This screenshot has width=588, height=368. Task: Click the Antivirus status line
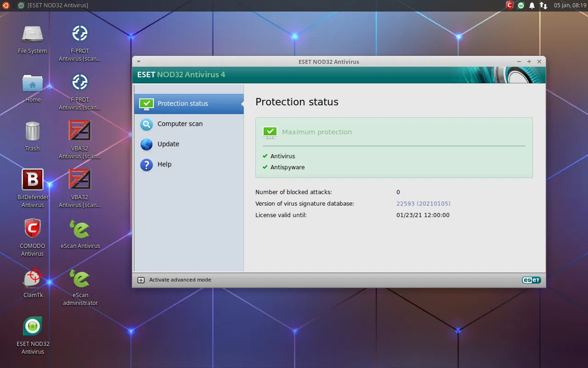tap(279, 156)
